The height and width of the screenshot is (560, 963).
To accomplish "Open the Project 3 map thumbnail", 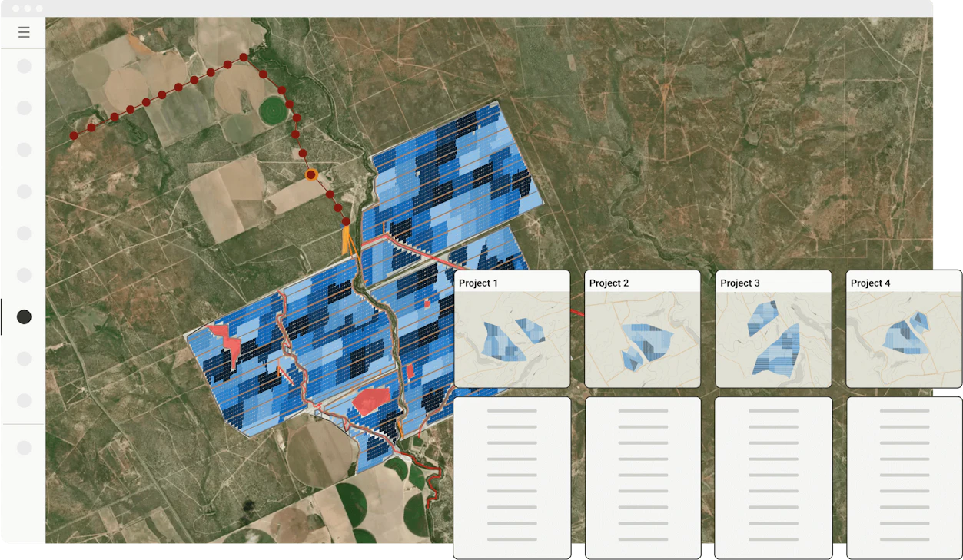I will 773,340.
